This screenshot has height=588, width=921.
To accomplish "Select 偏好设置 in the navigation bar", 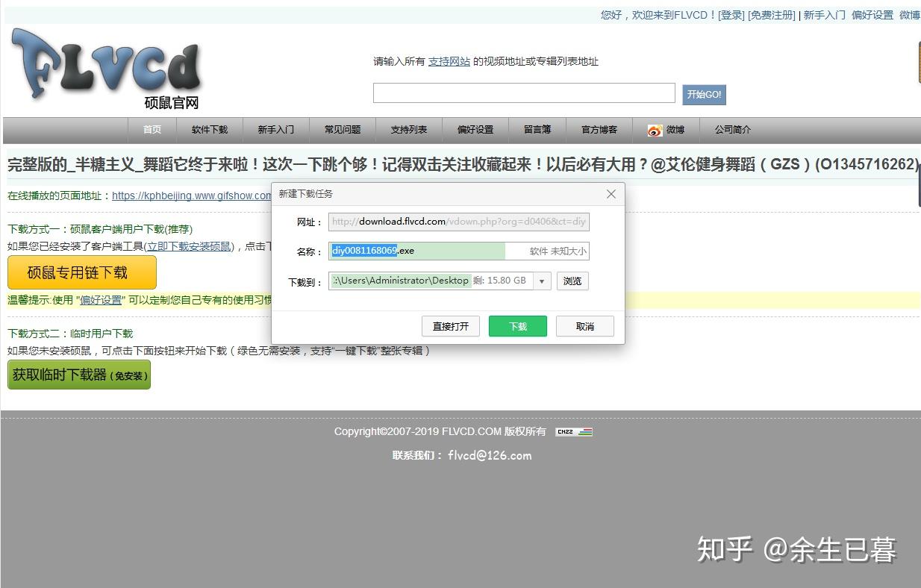I will point(475,130).
